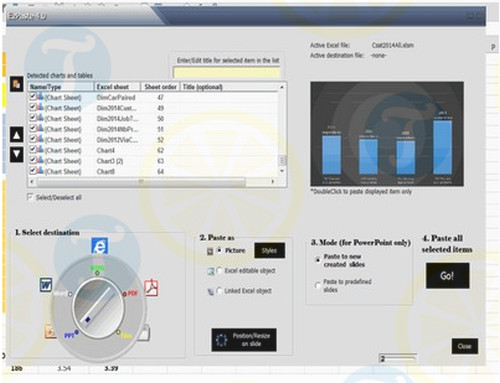This screenshot has height=383, width=500.
Task: Select the Excel editable object option
Action: (219, 271)
